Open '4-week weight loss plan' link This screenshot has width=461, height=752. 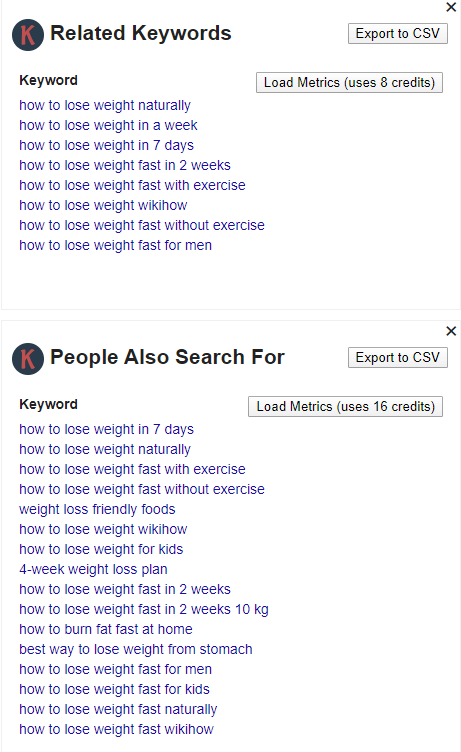click(94, 569)
